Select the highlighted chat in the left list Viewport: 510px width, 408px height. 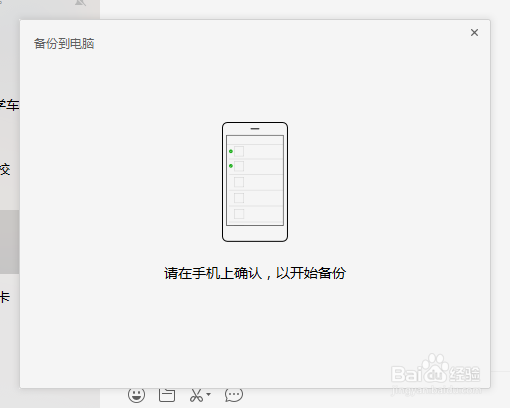tap(10, 242)
